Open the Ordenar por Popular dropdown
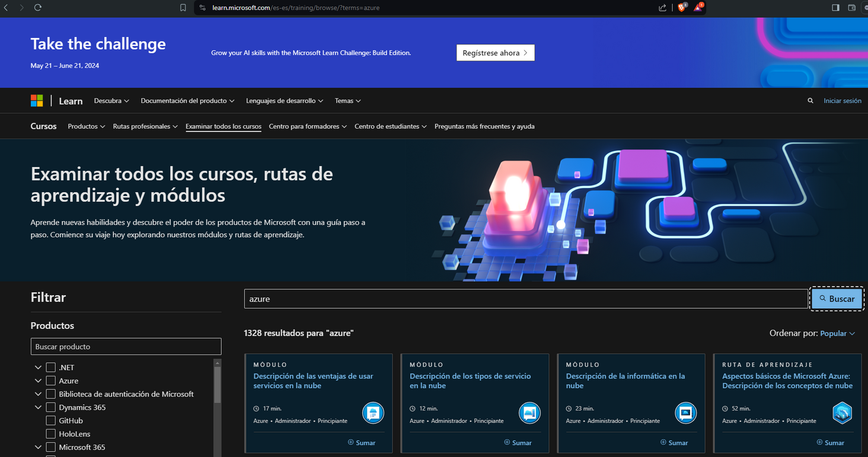This screenshot has width=868, height=457. click(837, 334)
